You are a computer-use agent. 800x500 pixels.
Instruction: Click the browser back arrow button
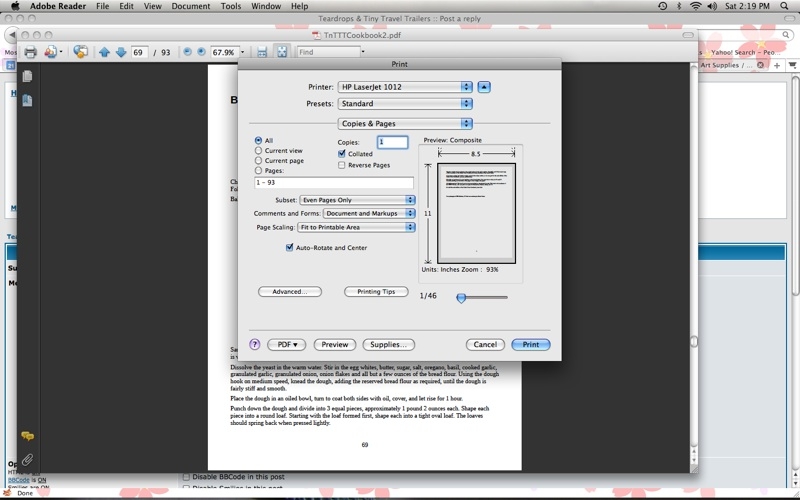pos(10,35)
